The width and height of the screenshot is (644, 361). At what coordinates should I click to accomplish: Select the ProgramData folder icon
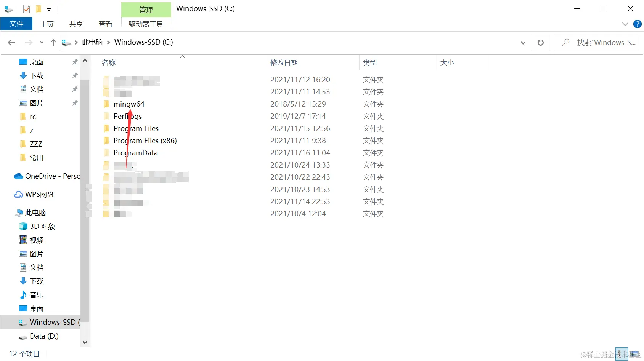106,153
